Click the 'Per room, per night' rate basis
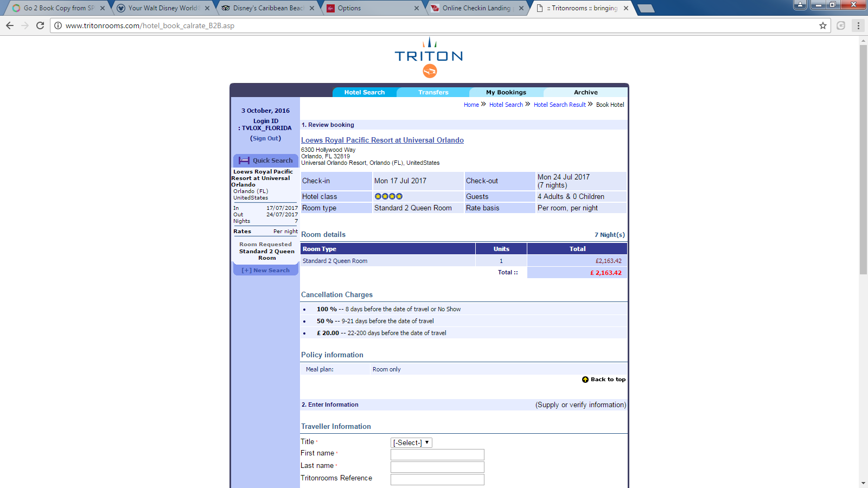The width and height of the screenshot is (868, 488). coord(567,208)
